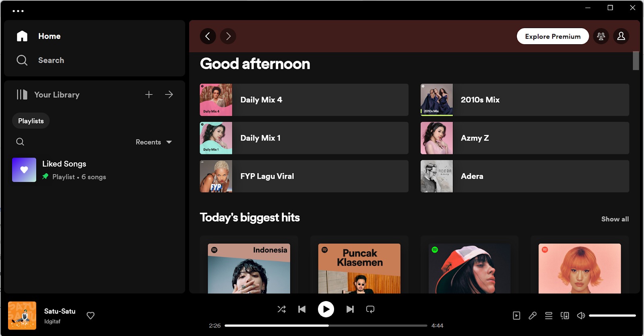Maximize the Spotify window

pyautogui.click(x=610, y=8)
